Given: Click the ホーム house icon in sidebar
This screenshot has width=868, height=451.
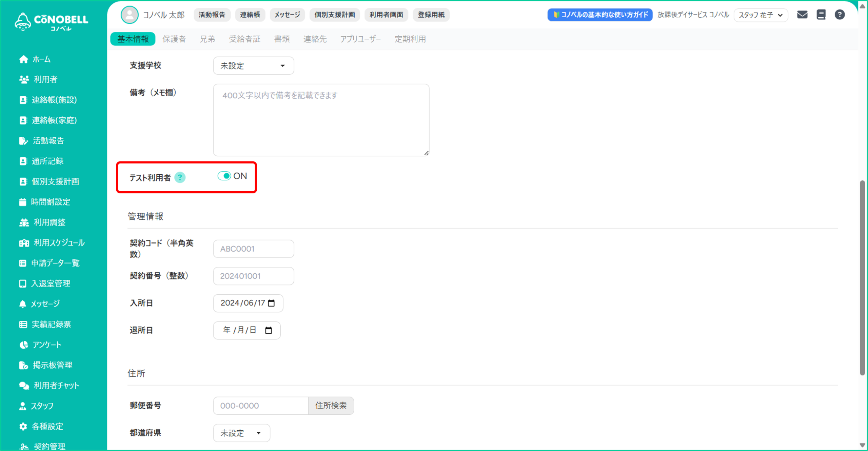Looking at the screenshot, I should tap(23, 59).
